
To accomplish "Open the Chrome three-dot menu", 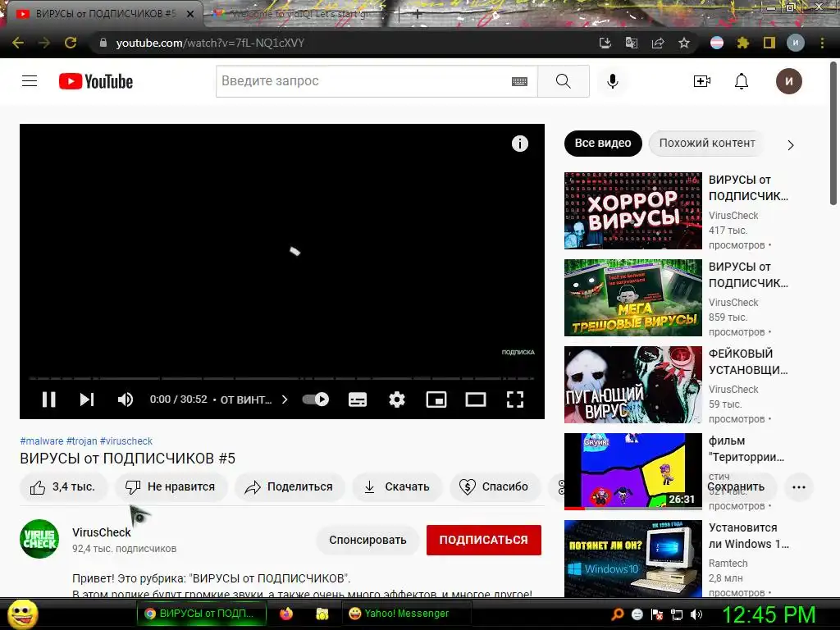I will pos(822,43).
